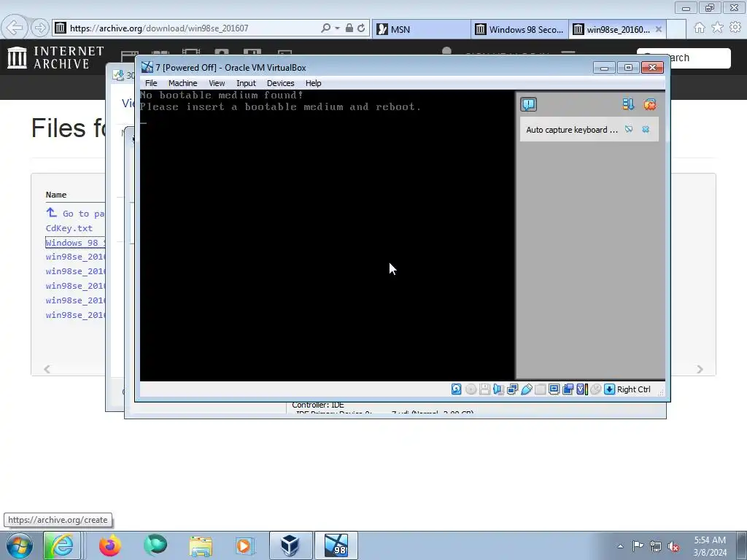Click the security lock icon in address bar

tap(349, 28)
